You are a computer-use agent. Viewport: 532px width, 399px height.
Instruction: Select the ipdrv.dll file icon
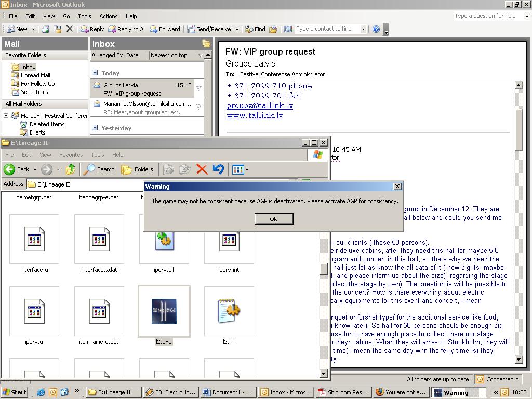click(x=164, y=241)
